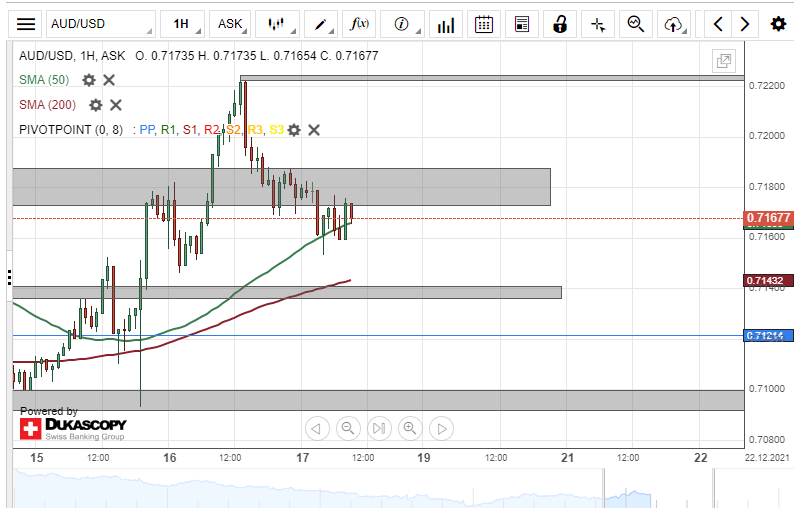Open the calendar icon

tap(484, 24)
